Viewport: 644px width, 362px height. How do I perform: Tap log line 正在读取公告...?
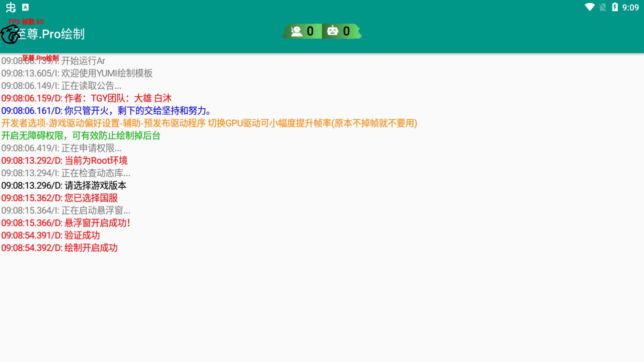point(61,86)
